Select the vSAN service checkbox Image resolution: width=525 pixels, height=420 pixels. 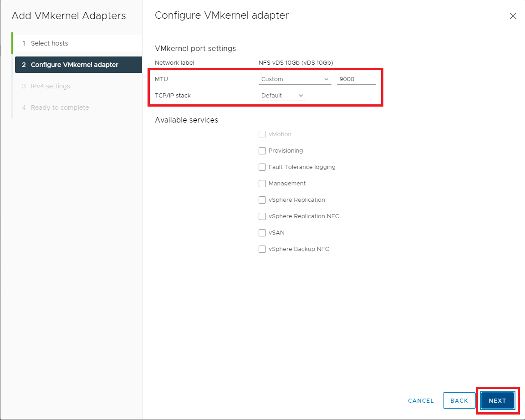pos(262,233)
